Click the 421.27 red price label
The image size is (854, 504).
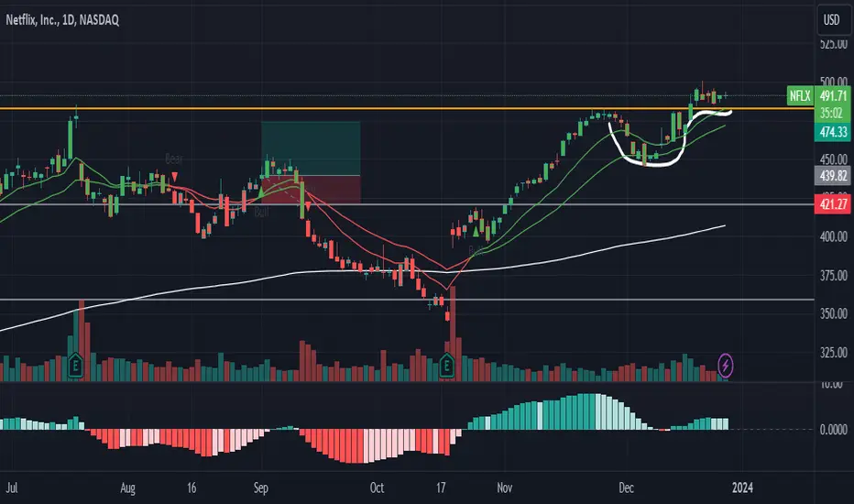(x=833, y=204)
